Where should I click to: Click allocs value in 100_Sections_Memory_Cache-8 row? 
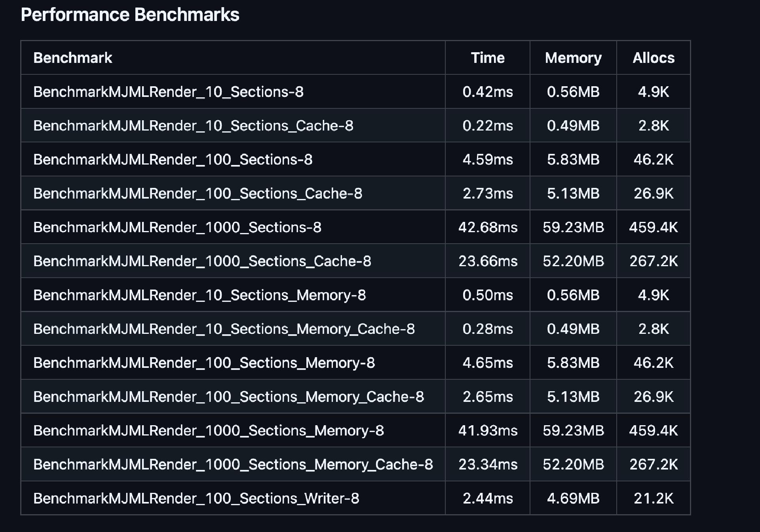pos(654,397)
